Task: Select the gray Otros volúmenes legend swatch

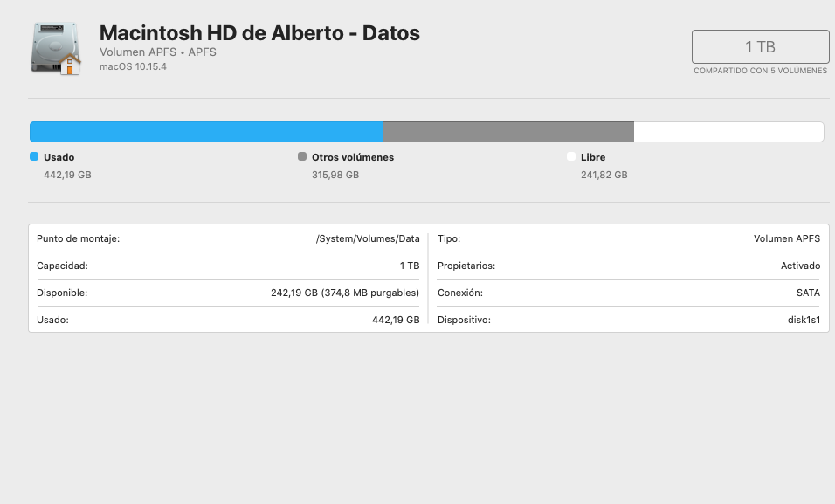Action: click(302, 156)
